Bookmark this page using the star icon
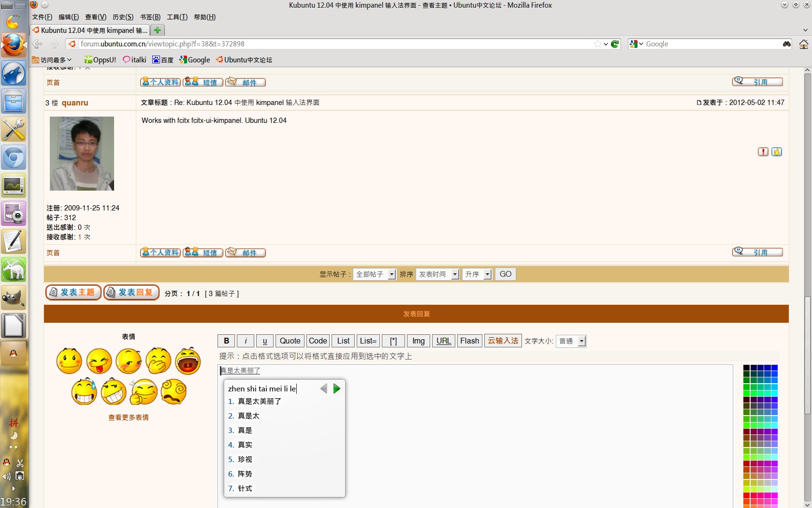This screenshot has width=812, height=508. coord(598,44)
